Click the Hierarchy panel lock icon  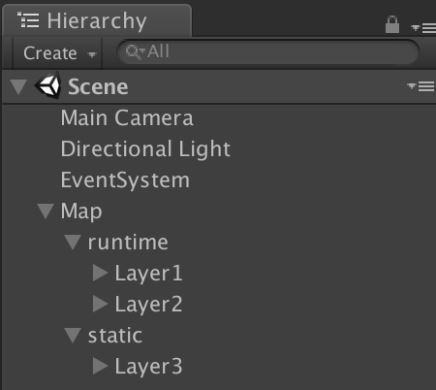[392, 25]
